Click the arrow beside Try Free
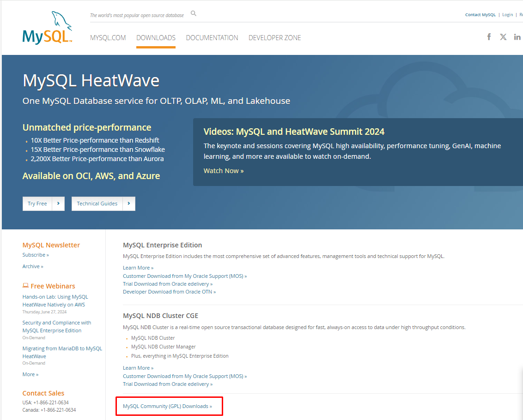Viewport: 523px width, 420px height. click(58, 204)
